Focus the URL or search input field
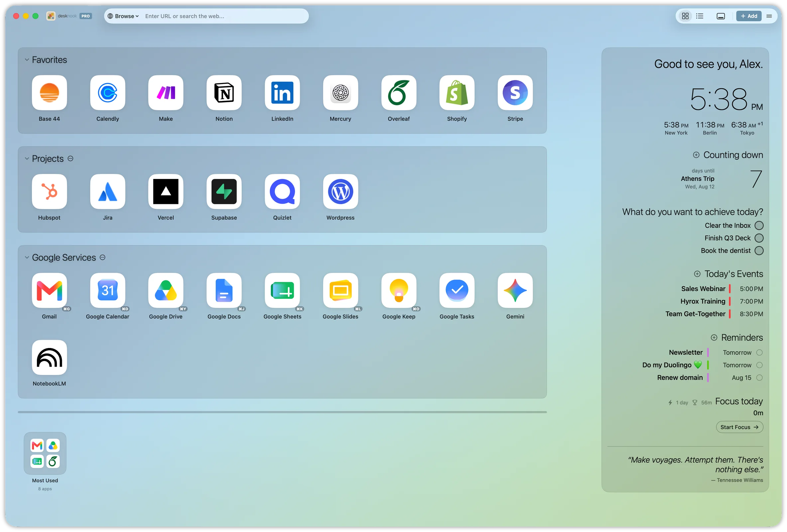The height and width of the screenshot is (532, 787). (225, 16)
